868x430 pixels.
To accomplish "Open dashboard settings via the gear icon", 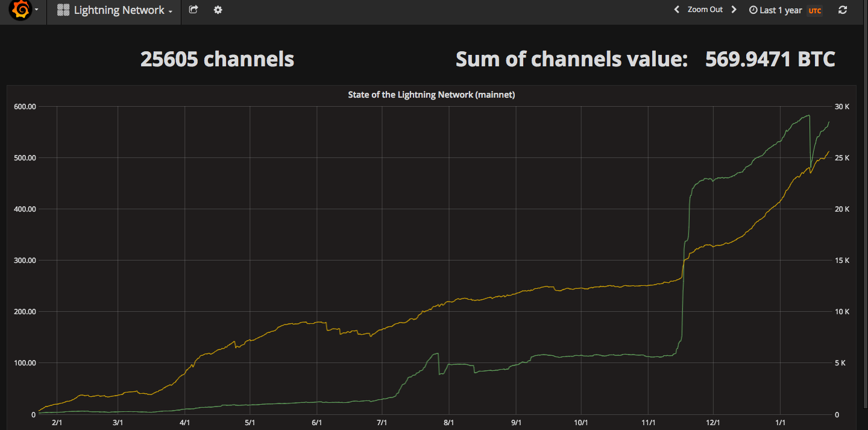I will 217,10.
